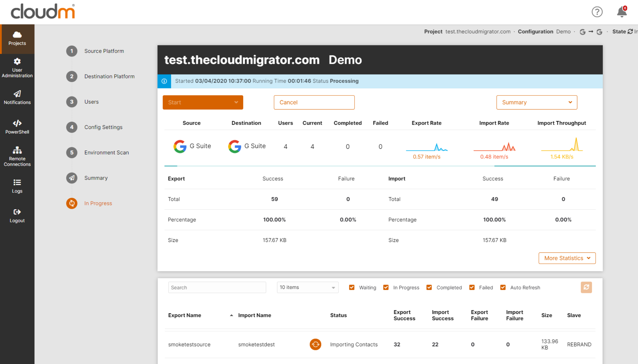The height and width of the screenshot is (364, 638).
Task: Disable the Auto Refresh checkbox
Action: tap(503, 287)
